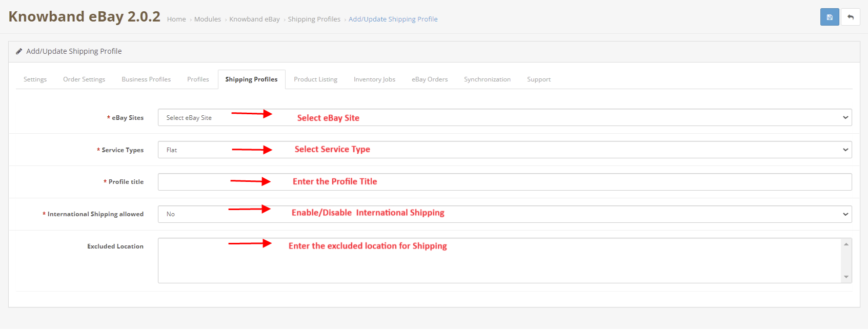Viewport: 868px width, 332px height.
Task: Click the Knowband eBay 2.0.2 page heading
Action: tap(85, 16)
